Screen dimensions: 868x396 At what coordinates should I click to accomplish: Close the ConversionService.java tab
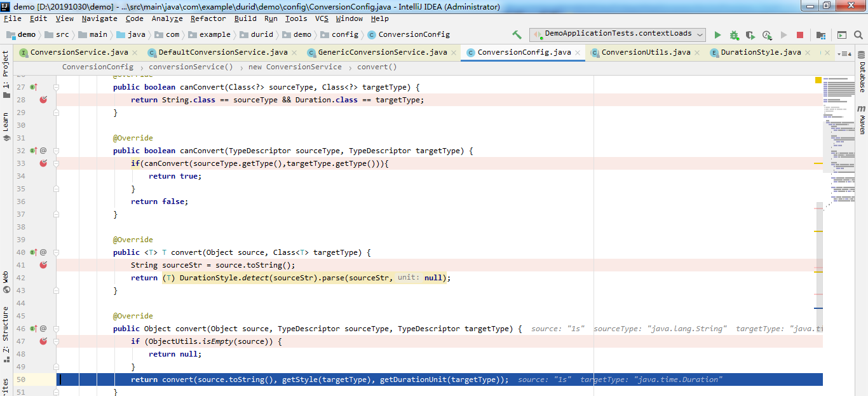coord(135,53)
